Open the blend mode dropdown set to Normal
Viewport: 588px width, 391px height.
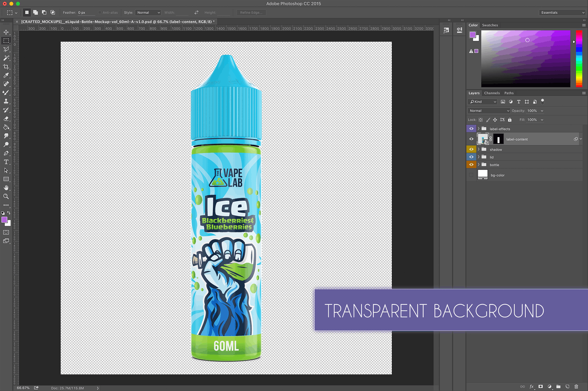[488, 110]
